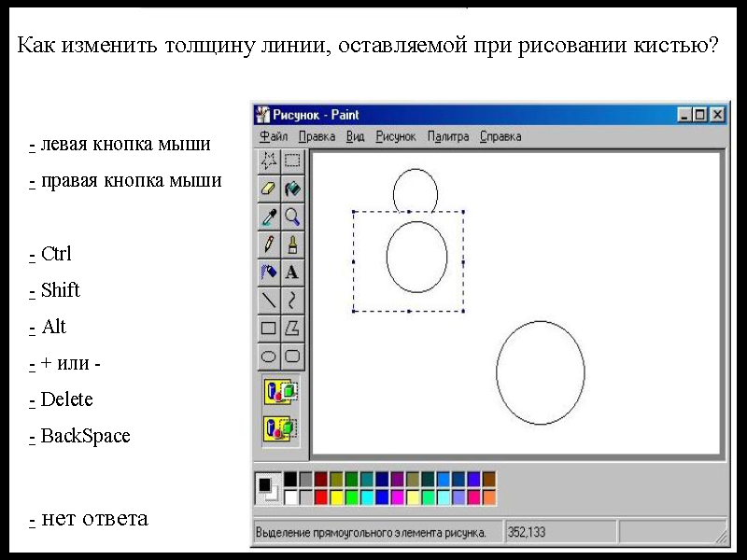Activate the Magnifier tool
Screen dimensions: 747x560
tap(292, 217)
